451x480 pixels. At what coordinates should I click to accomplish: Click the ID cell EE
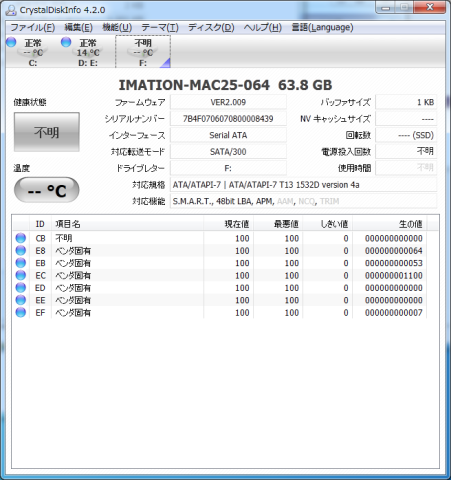[x=40, y=300]
